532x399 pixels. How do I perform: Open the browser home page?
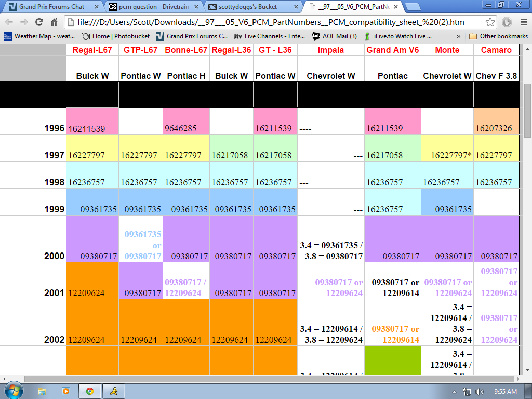pyautogui.click(x=54, y=22)
